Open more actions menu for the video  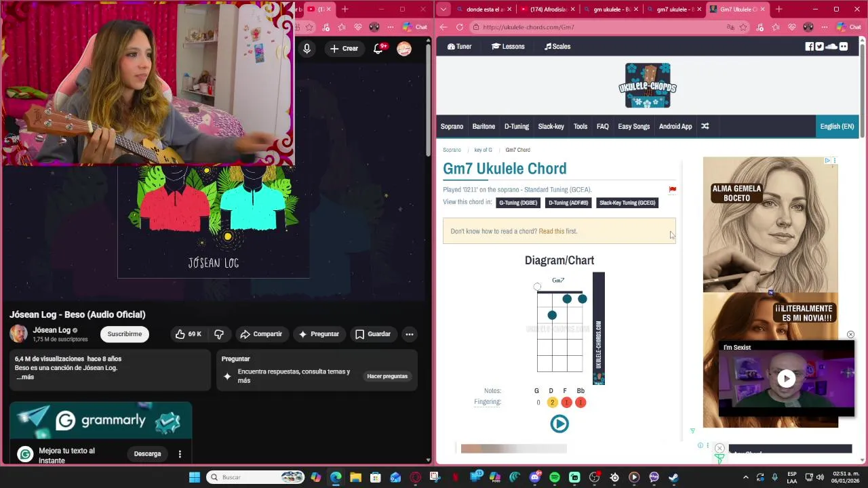click(x=409, y=334)
